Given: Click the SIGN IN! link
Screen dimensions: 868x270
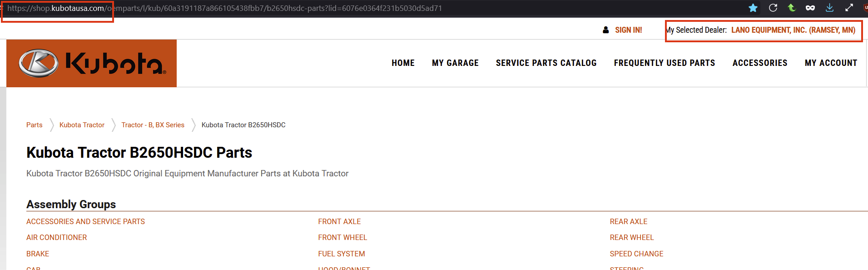Looking at the screenshot, I should [x=628, y=30].
